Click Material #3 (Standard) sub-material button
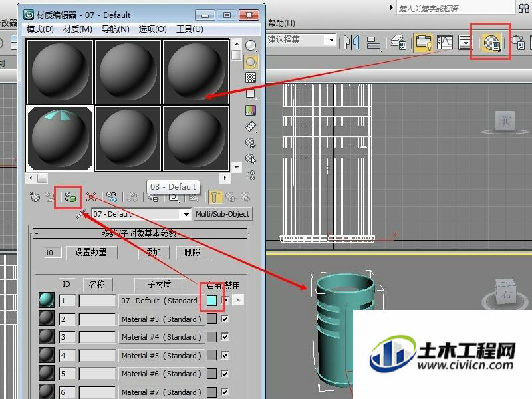The width and height of the screenshot is (532, 399). point(162,319)
